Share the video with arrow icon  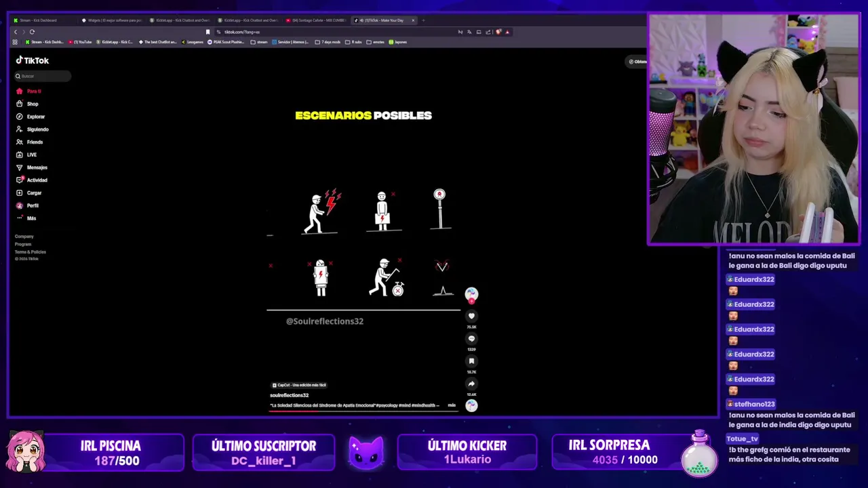click(x=471, y=384)
